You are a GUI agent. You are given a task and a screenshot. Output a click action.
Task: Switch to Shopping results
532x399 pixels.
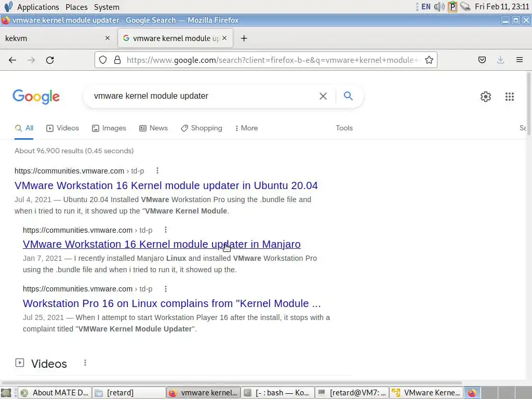202,128
